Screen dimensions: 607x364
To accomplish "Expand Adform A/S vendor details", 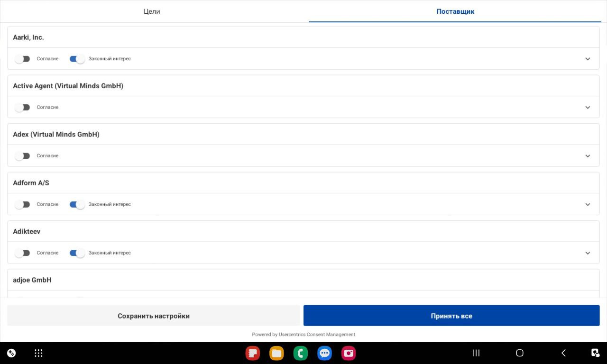I will click(x=588, y=205).
